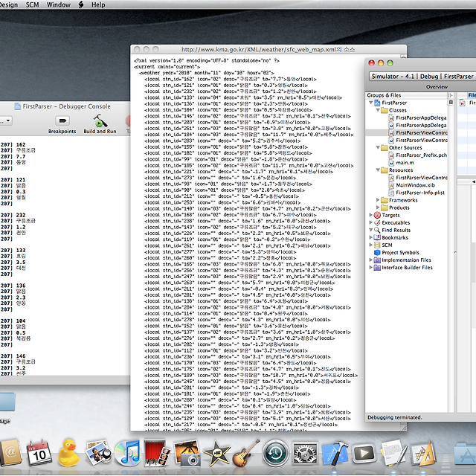This screenshot has height=476, width=476.
Task: Select main.m in the file tree
Action: (x=405, y=162)
